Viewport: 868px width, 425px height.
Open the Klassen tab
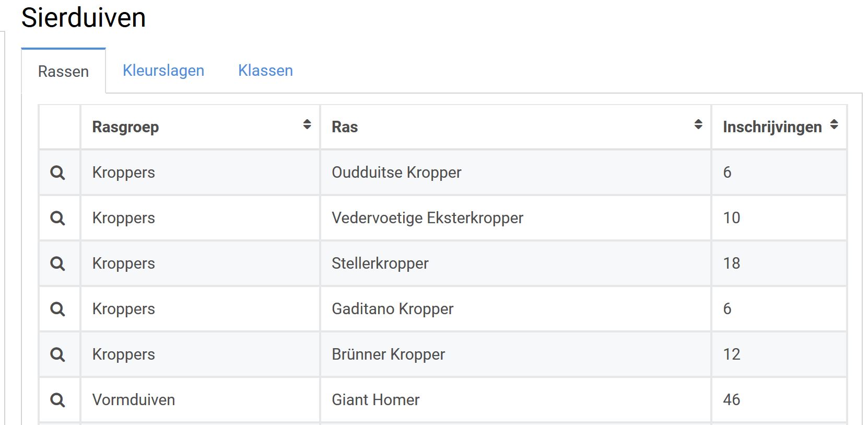point(265,71)
